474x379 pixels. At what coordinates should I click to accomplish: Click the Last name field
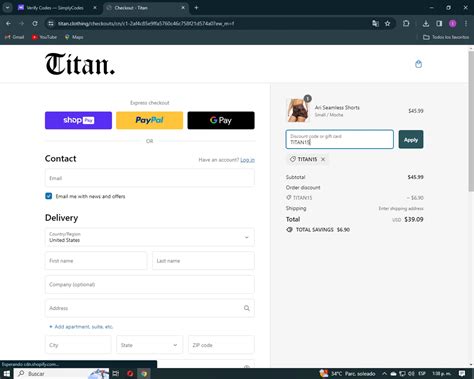[203, 261]
